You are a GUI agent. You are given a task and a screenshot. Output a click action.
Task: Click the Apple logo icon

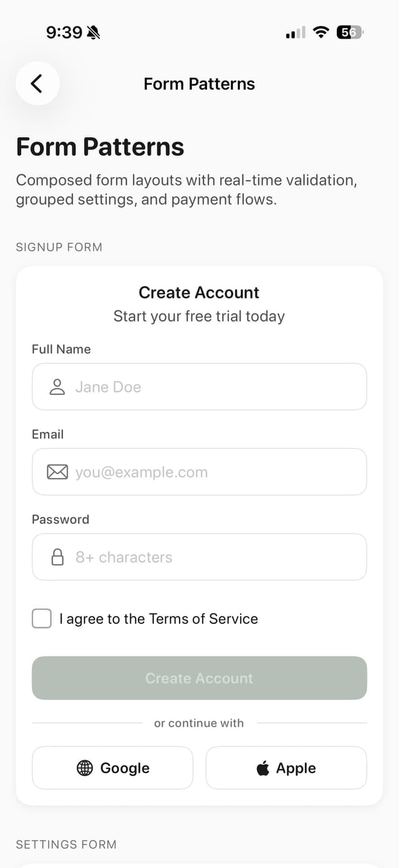click(x=263, y=768)
